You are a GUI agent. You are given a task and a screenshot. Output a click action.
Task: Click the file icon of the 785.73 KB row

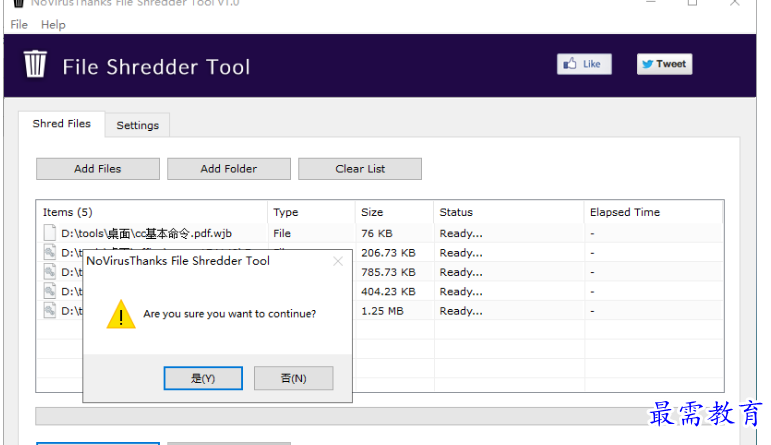tap(50, 271)
